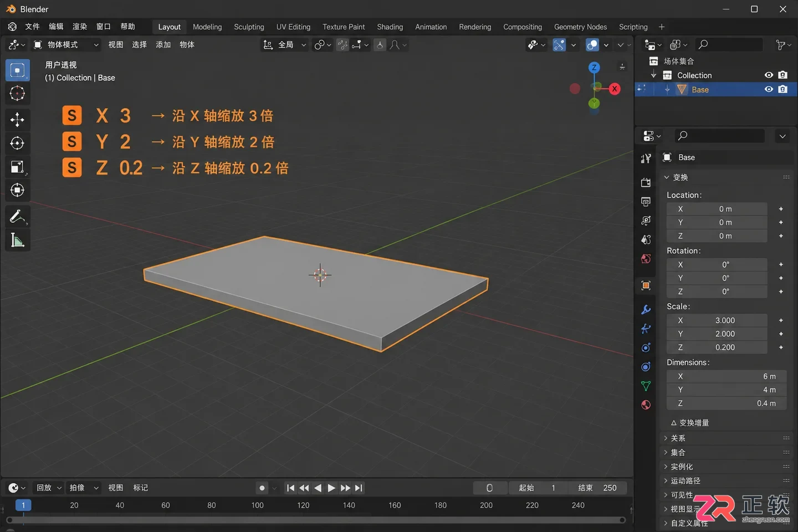Open the Object Constraints tab
The height and width of the screenshot is (532, 798).
click(646, 367)
